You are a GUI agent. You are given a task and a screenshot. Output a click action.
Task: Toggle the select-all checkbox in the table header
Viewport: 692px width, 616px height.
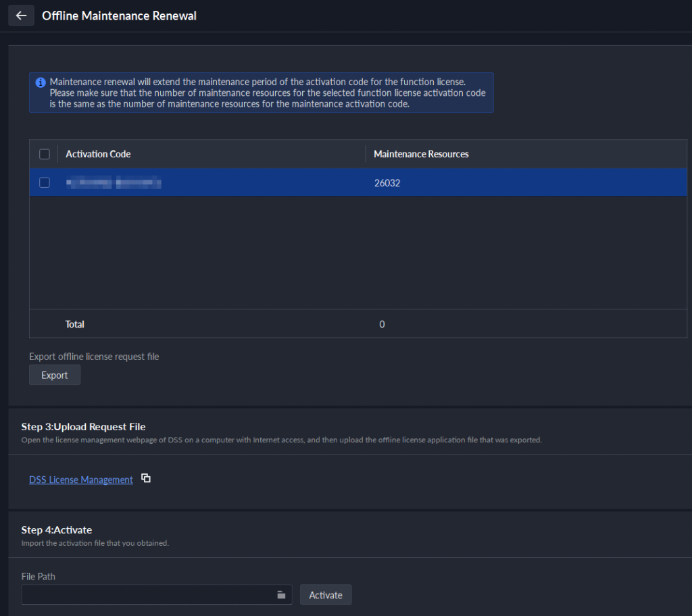point(45,154)
